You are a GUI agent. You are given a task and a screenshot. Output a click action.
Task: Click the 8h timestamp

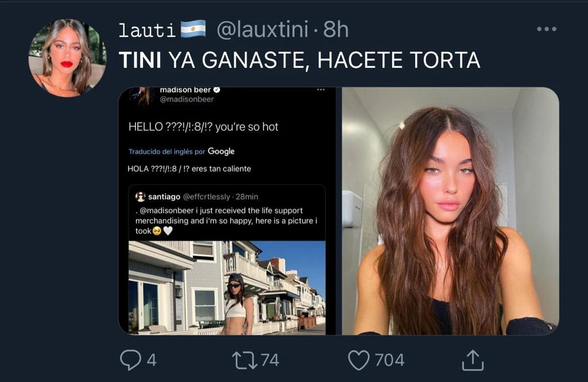coord(335,29)
